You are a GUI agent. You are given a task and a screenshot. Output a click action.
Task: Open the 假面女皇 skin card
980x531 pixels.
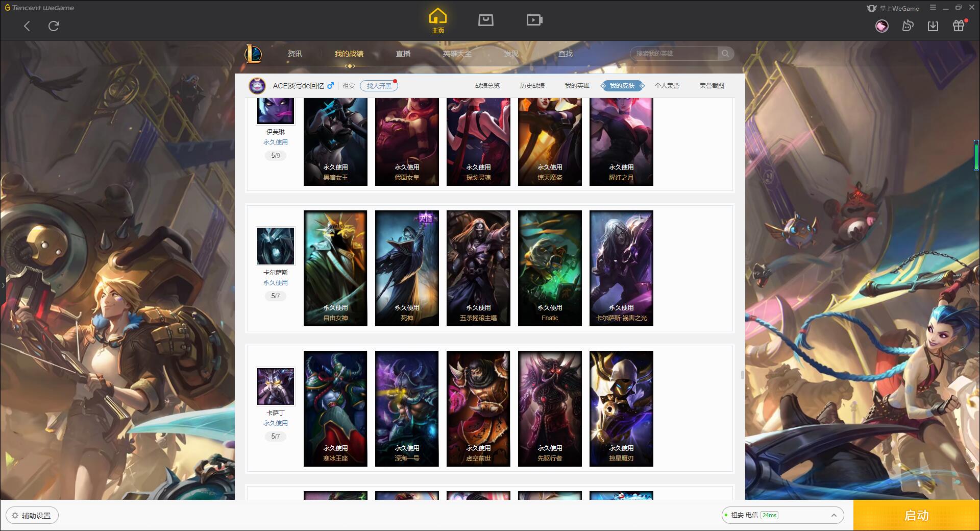(407, 142)
